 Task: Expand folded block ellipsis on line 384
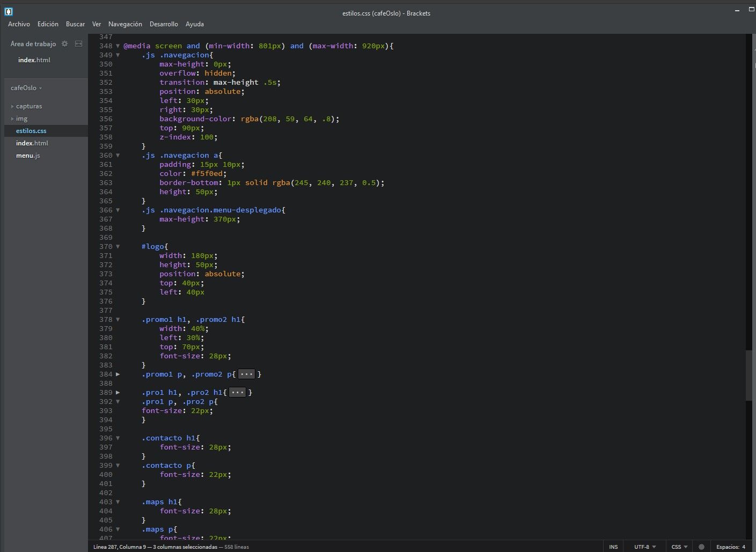pyautogui.click(x=246, y=374)
